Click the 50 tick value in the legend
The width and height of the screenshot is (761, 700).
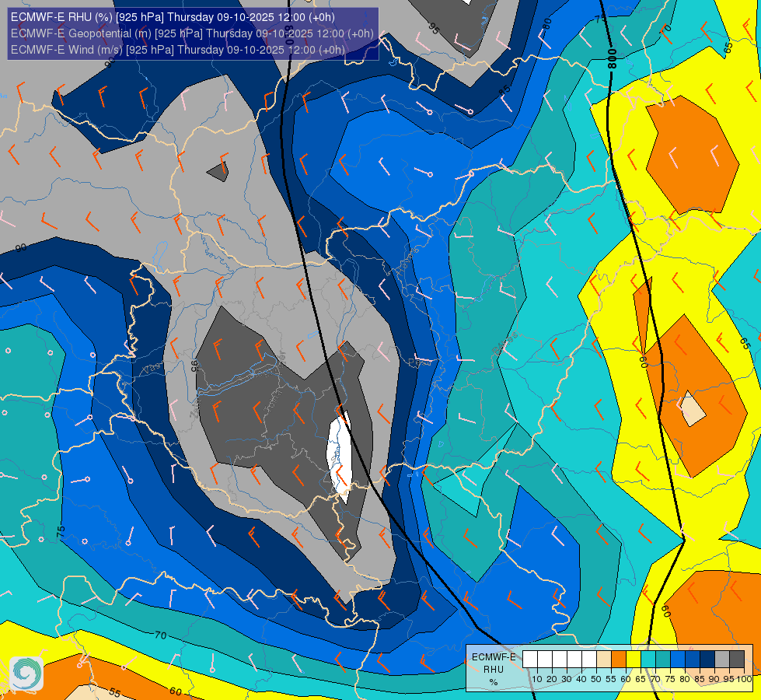tap(596, 679)
